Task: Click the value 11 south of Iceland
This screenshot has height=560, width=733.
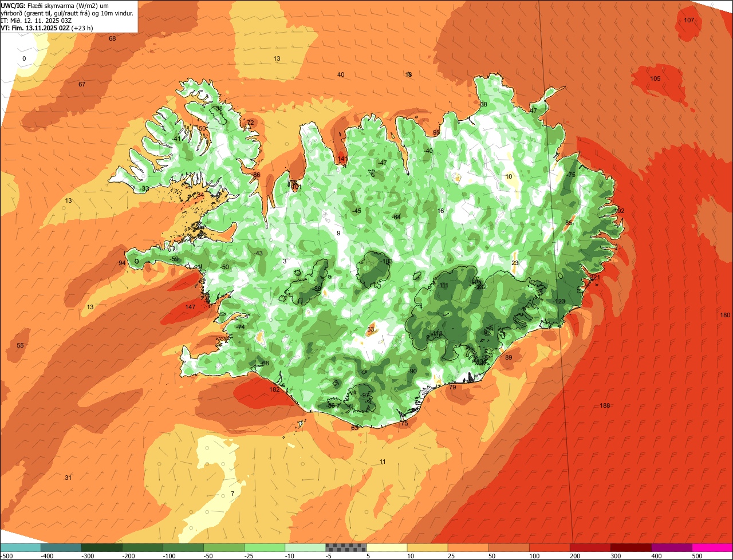Action: [383, 462]
